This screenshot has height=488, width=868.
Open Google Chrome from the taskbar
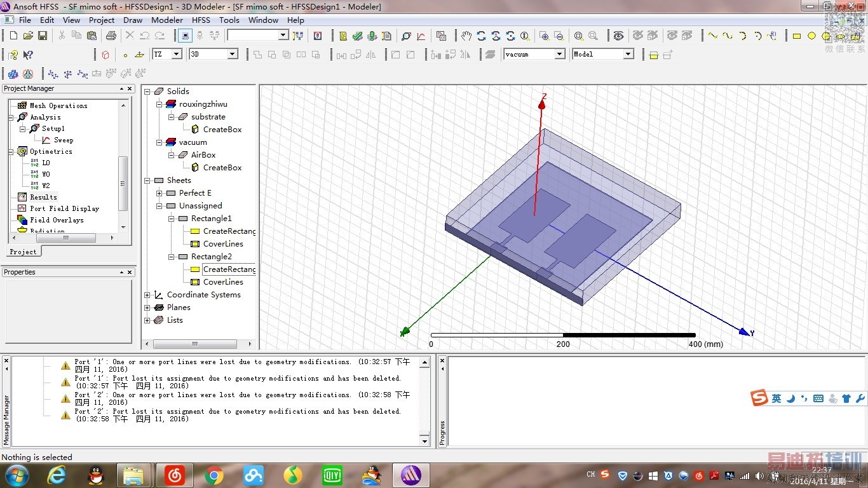coord(214,475)
